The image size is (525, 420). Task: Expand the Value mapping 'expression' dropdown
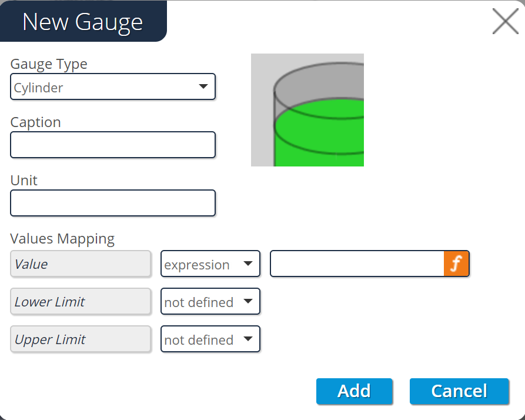[x=210, y=264]
